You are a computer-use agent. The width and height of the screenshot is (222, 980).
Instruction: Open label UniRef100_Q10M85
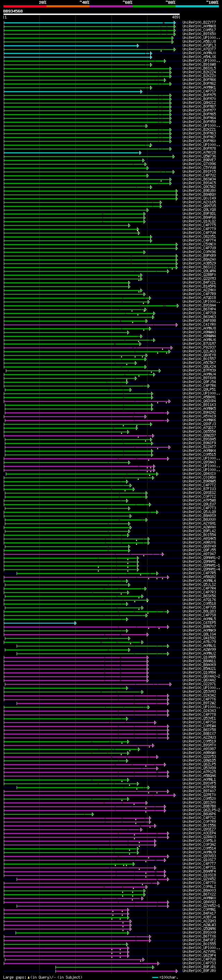tap(199, 657)
